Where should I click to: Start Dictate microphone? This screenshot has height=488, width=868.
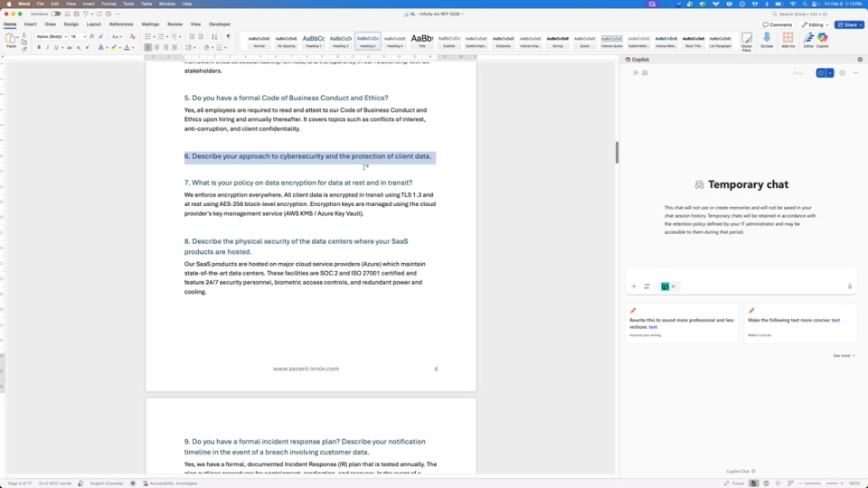[x=767, y=39]
